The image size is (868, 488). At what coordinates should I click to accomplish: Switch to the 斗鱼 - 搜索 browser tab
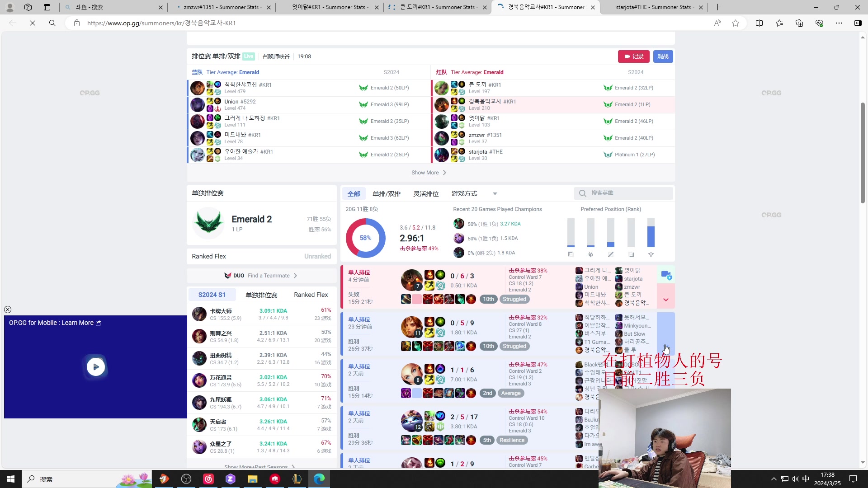(113, 7)
